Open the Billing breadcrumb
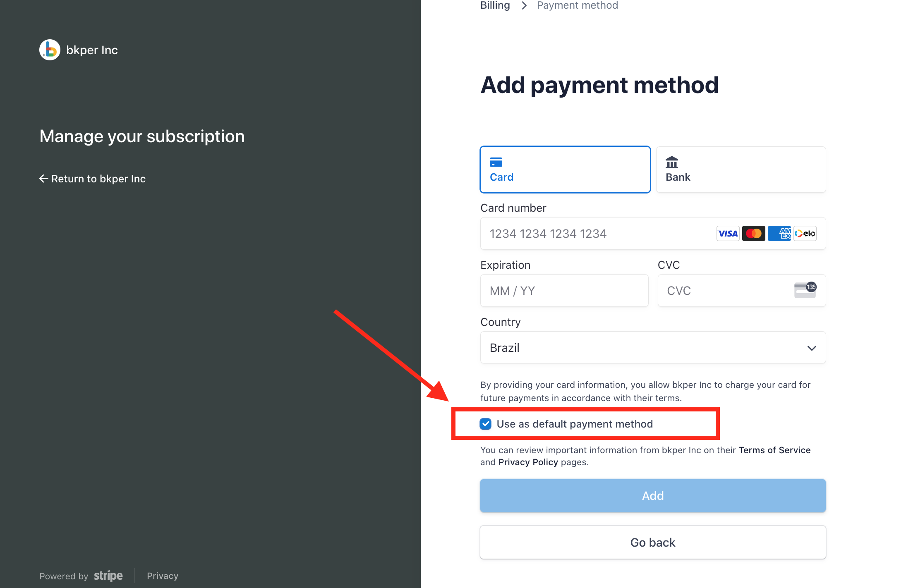Image resolution: width=906 pixels, height=588 pixels. pos(495,5)
